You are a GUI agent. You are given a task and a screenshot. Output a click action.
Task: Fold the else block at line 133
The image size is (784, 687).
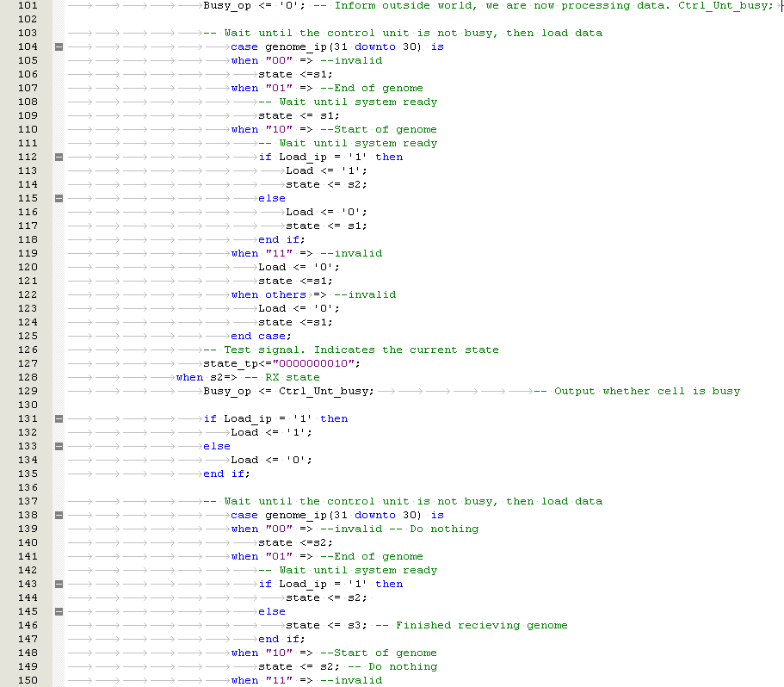pos(59,446)
